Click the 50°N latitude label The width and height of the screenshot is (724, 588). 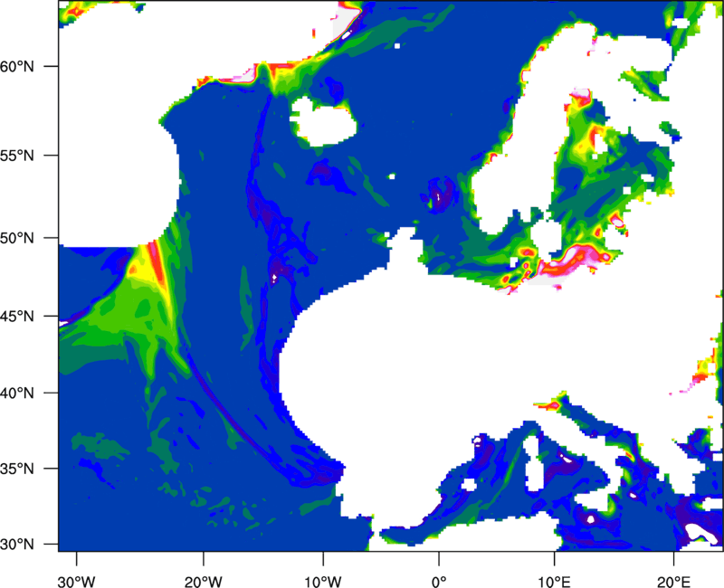(x=17, y=238)
